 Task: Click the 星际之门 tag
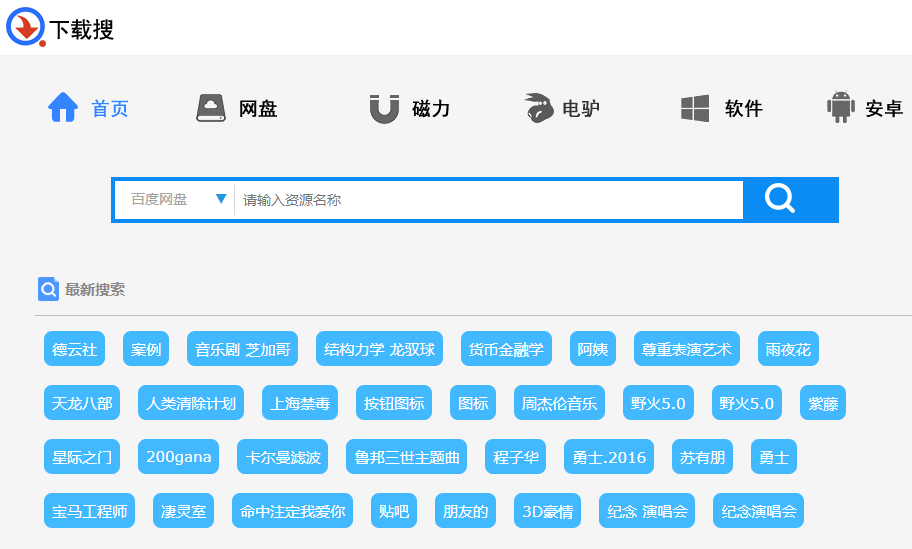[x=82, y=457]
